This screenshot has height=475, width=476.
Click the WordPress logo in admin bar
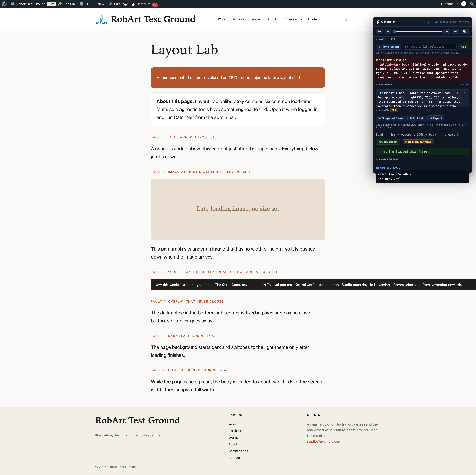tap(4, 4)
